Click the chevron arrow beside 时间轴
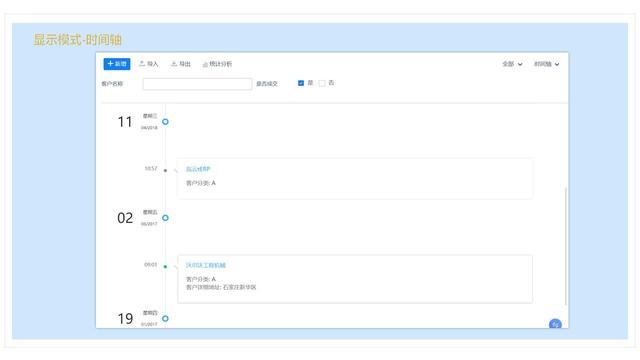Viewport: 640px width, 360px height. coord(557,64)
